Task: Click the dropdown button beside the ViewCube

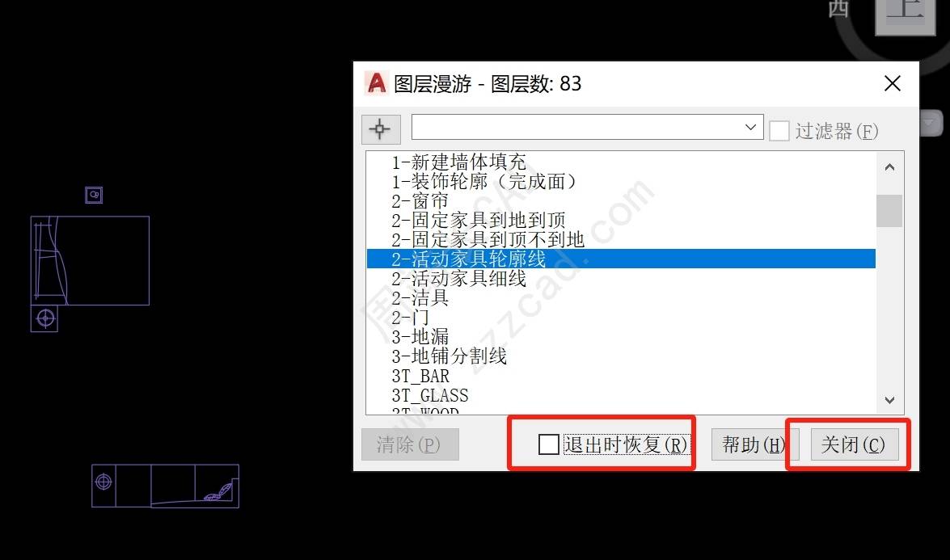Action: pyautogui.click(x=931, y=123)
